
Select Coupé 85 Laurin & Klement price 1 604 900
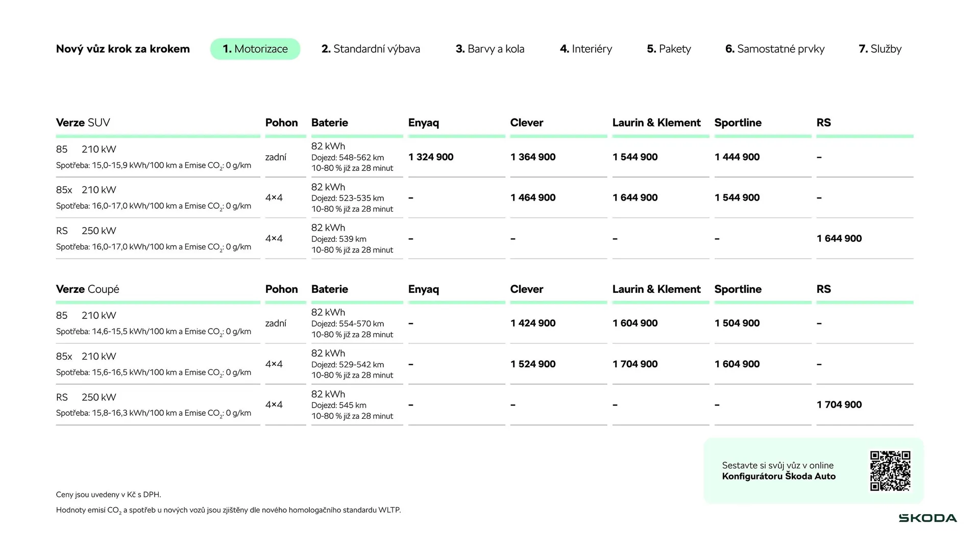(x=635, y=323)
